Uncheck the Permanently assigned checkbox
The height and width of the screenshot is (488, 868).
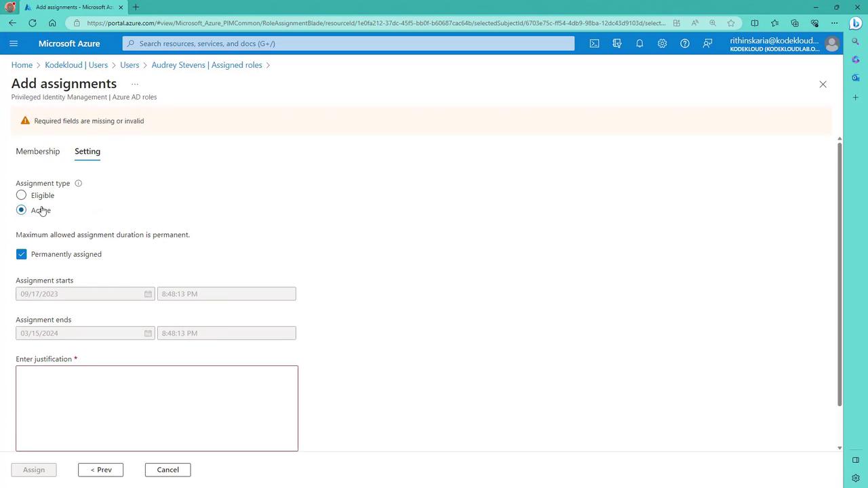[21, 254]
